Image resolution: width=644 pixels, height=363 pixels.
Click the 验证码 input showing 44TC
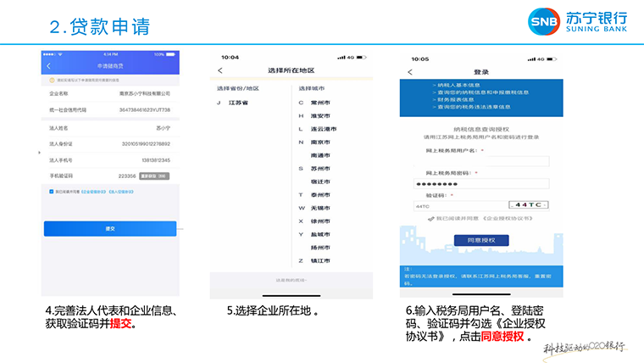coord(461,206)
